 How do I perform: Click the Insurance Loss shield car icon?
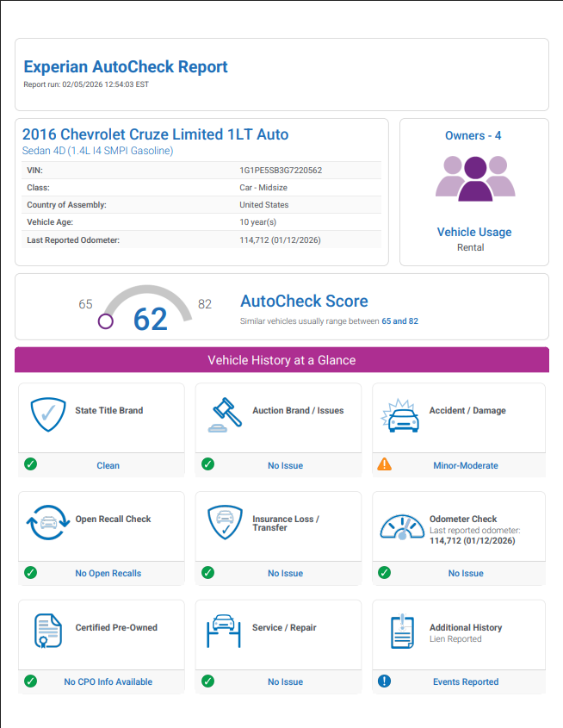pyautogui.click(x=225, y=525)
